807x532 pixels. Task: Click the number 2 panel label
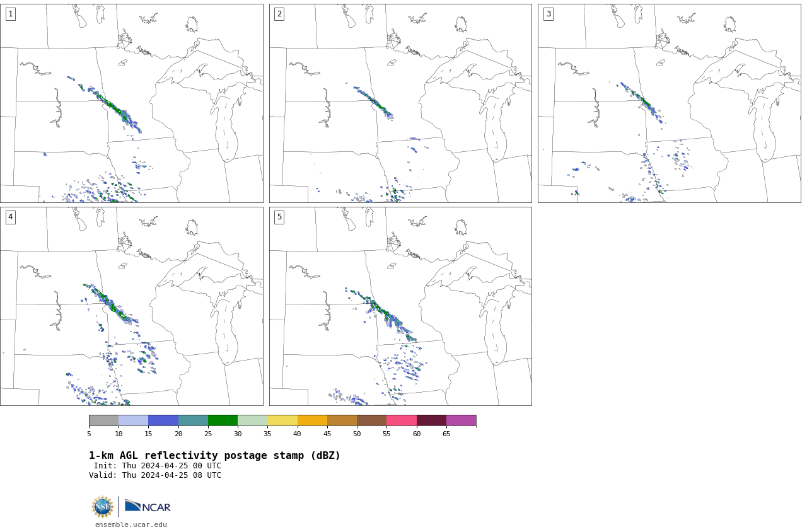279,14
